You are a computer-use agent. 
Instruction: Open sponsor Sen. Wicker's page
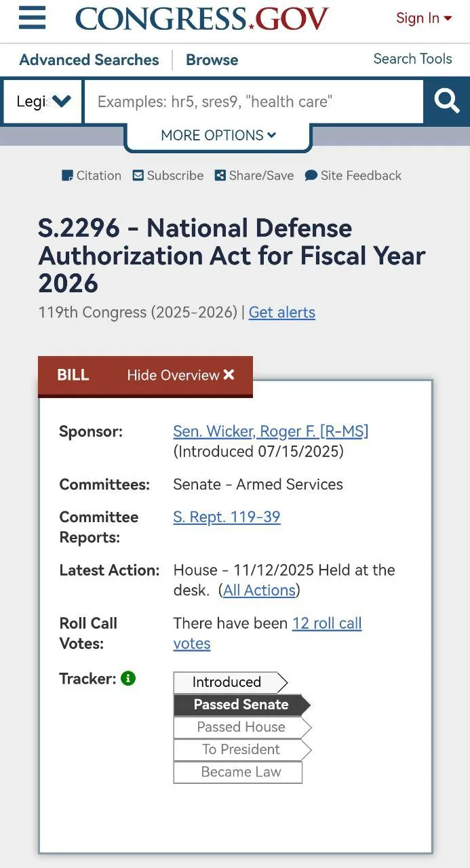coord(271,431)
